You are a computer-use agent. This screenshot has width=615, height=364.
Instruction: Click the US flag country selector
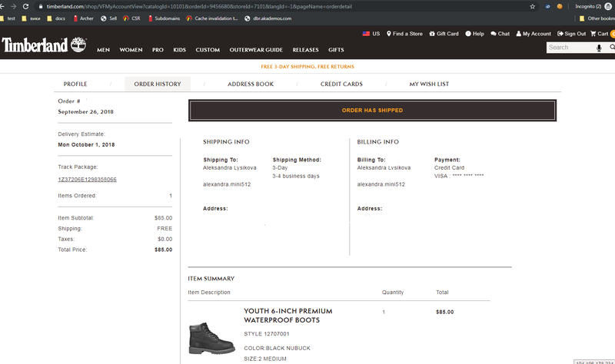tap(371, 34)
